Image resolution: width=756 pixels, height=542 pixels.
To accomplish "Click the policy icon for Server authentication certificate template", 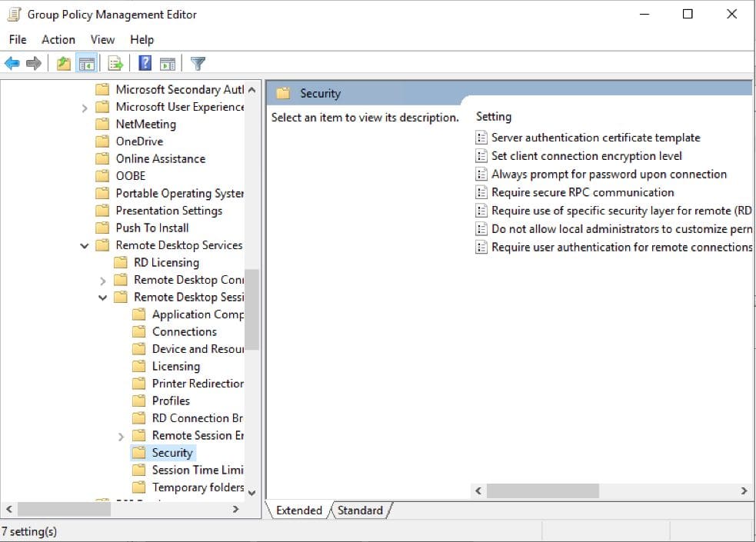I will (481, 138).
